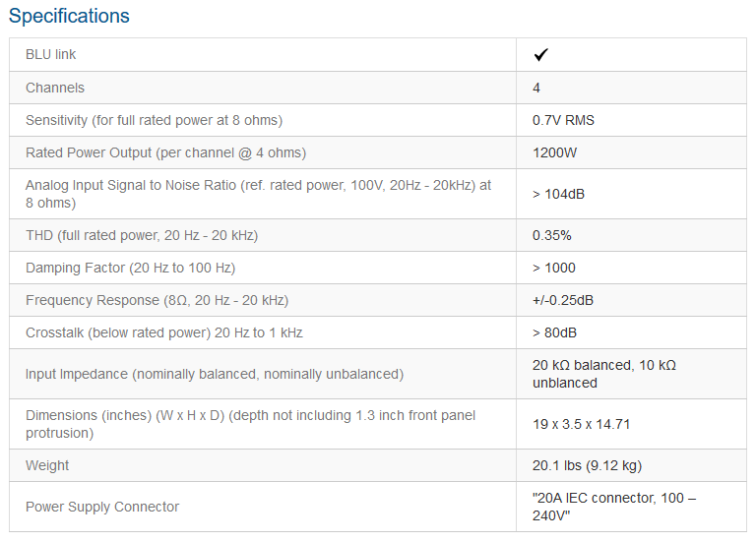The image size is (756, 542).
Task: Click the BLU link checkmark icon
Action: tap(541, 55)
